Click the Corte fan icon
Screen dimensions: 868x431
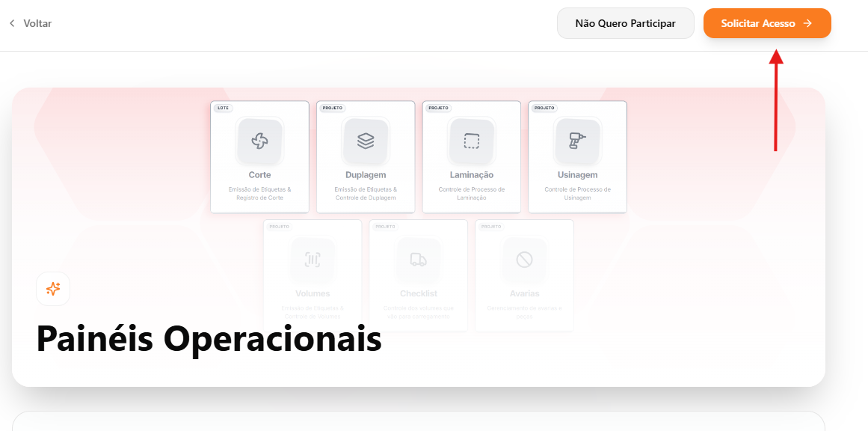pos(259,141)
